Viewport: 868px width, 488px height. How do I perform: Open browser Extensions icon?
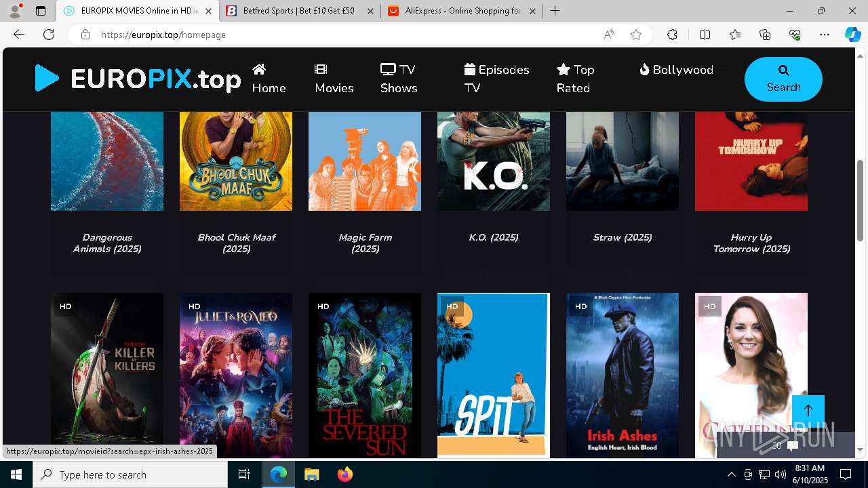[672, 35]
